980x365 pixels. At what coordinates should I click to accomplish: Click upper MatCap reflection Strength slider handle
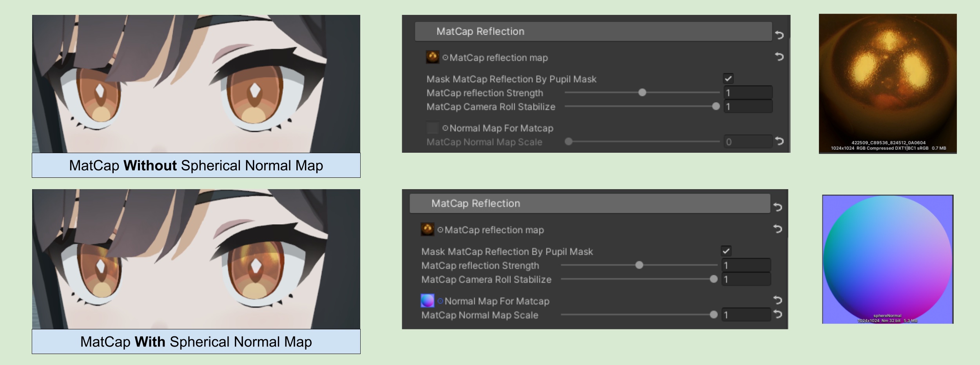click(642, 93)
